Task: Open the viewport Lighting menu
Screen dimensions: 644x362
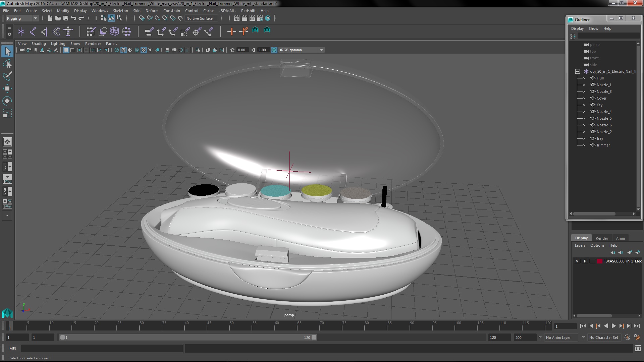Action: pyautogui.click(x=58, y=44)
